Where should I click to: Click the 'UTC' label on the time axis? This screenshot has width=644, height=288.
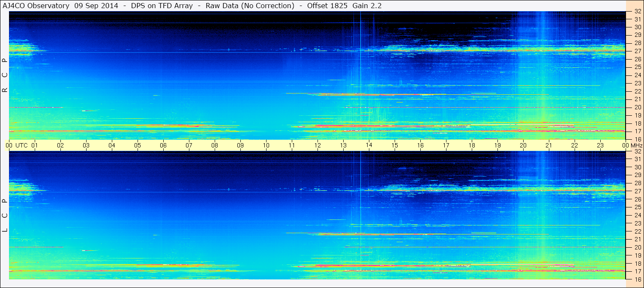pyautogui.click(x=21, y=145)
